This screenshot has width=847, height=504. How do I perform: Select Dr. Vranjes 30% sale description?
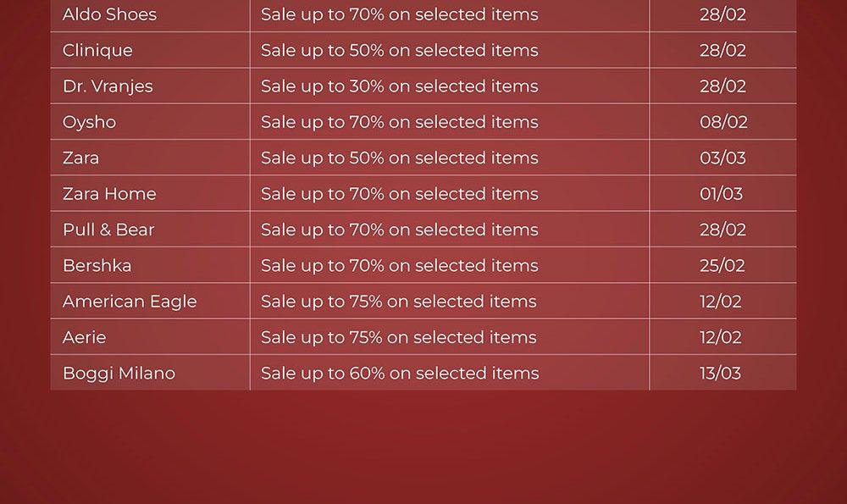pyautogui.click(x=399, y=86)
